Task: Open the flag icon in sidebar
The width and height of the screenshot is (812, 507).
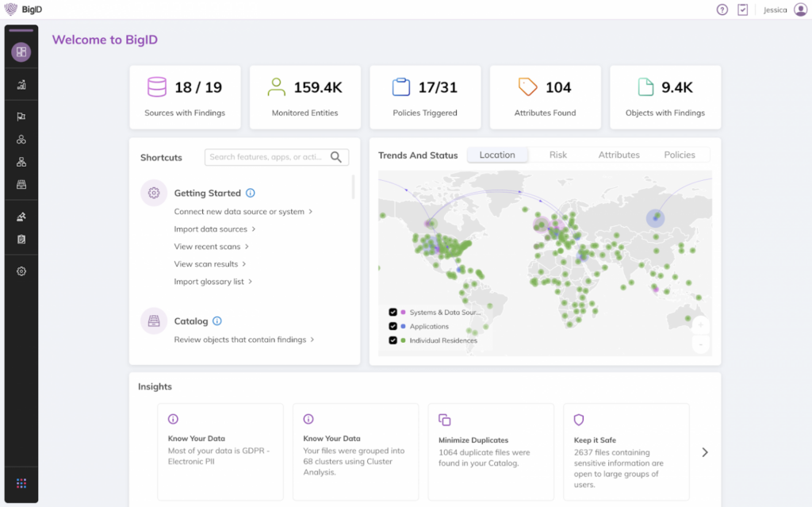Action: click(x=21, y=117)
